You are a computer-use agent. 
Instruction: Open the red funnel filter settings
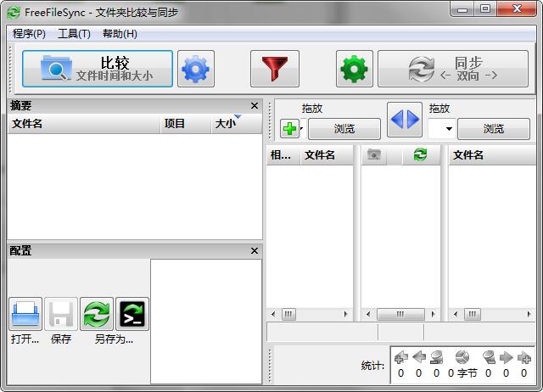(275, 69)
